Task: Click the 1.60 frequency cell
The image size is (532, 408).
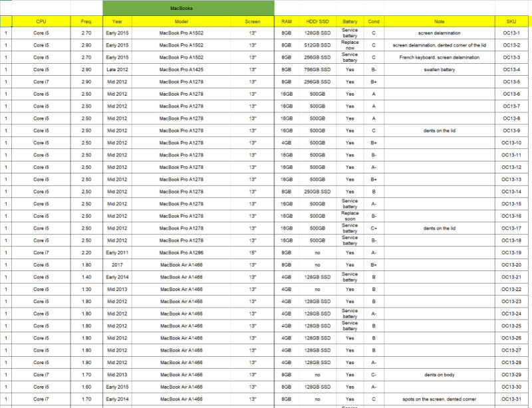Action: click(x=86, y=387)
